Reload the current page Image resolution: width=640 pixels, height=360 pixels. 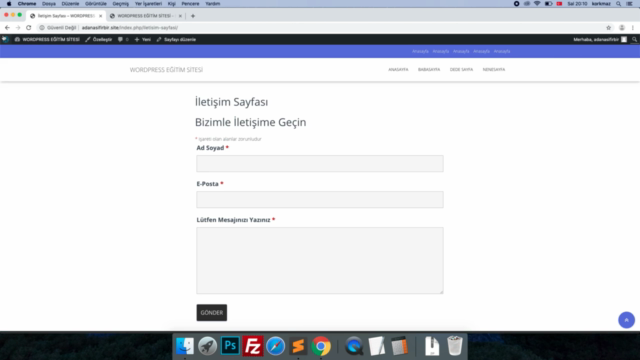pos(29,28)
